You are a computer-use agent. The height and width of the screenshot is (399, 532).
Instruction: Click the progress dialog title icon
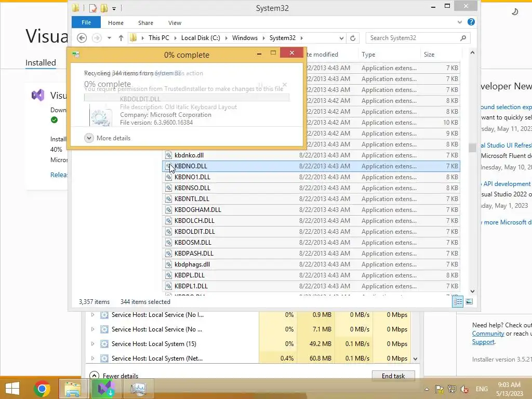point(76,55)
